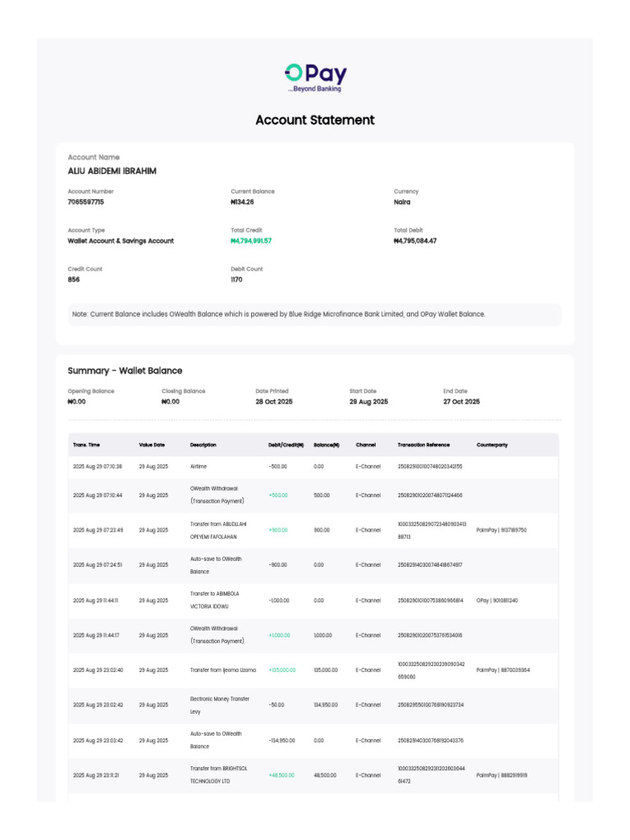Click the 'Channel' column header
630x840 pixels.
tap(365, 445)
